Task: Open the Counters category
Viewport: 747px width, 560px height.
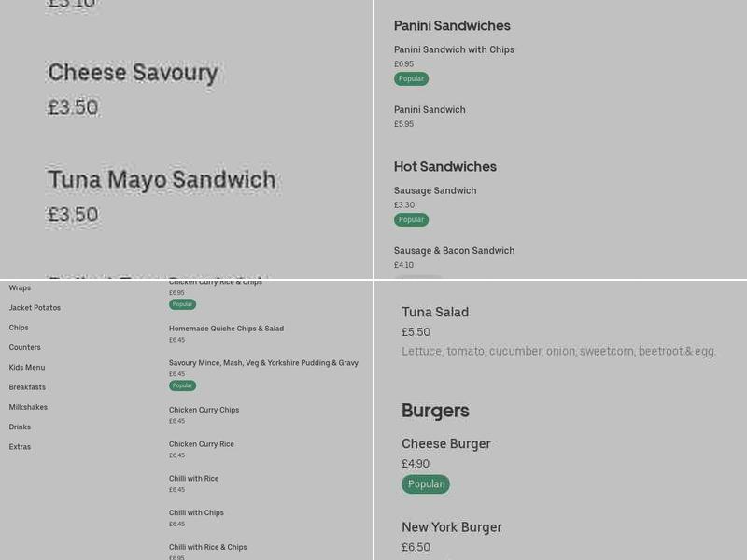Action: pyautogui.click(x=24, y=347)
